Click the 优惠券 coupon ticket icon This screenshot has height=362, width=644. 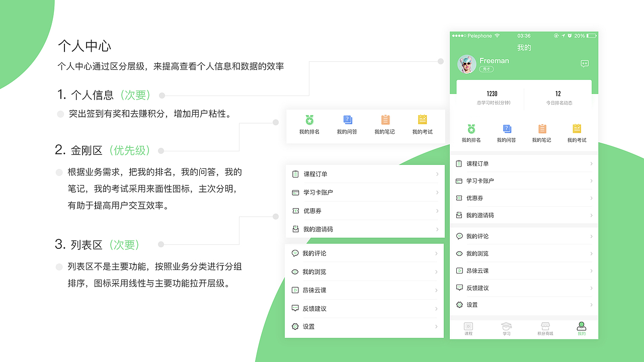coord(460,198)
